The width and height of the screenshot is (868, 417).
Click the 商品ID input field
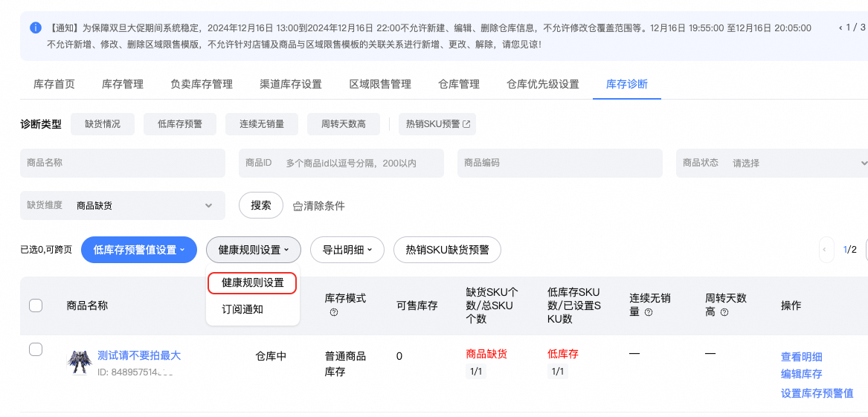[x=341, y=163]
